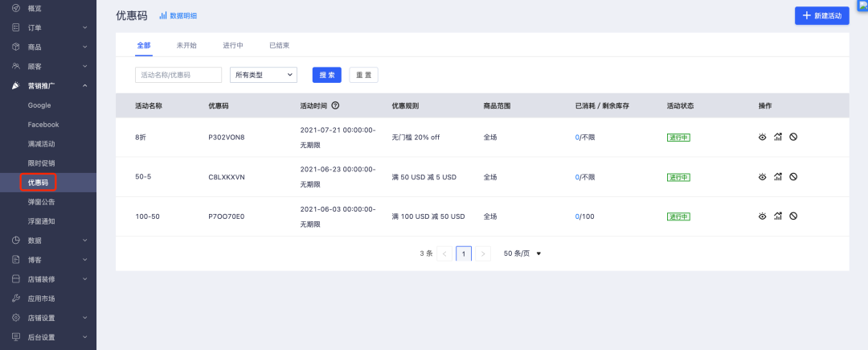The width and height of the screenshot is (868, 350).
Task: Click the 营销推广 marketing megaphone icon
Action: [16, 86]
